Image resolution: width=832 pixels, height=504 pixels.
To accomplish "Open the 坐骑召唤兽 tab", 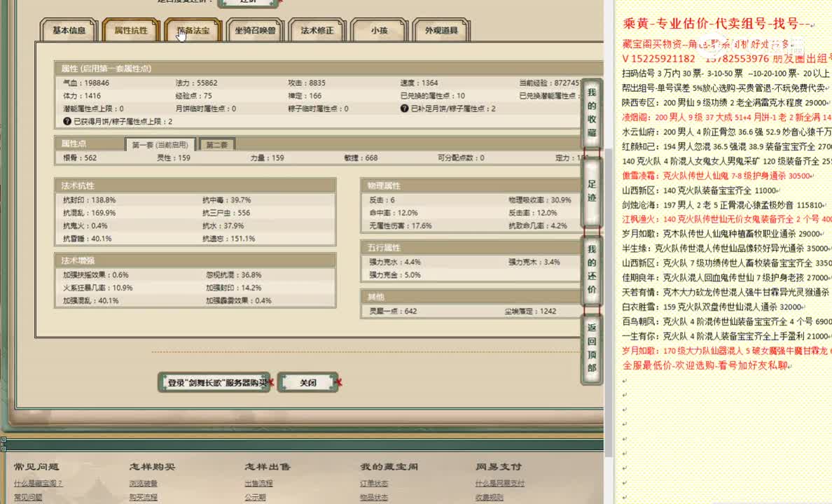I will pyautogui.click(x=255, y=30).
